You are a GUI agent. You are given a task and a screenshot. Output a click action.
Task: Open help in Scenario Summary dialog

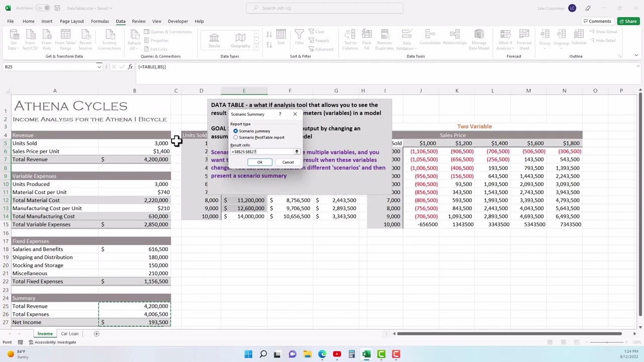point(280,114)
